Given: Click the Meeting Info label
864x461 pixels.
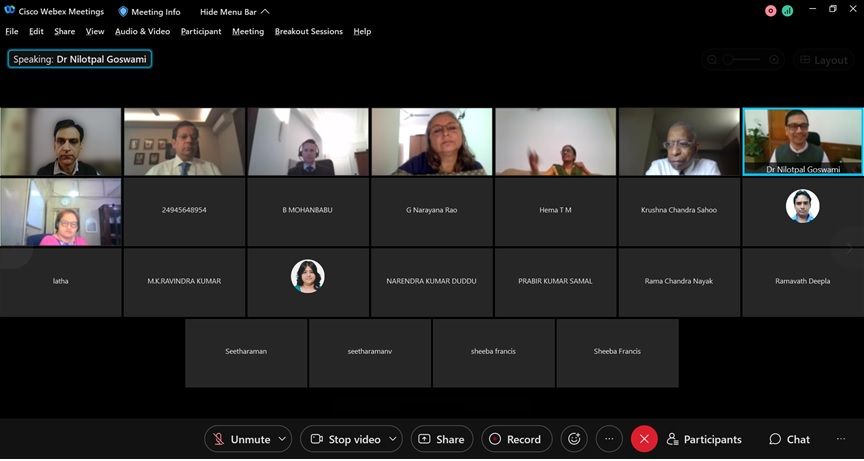Looking at the screenshot, I should 155,12.
